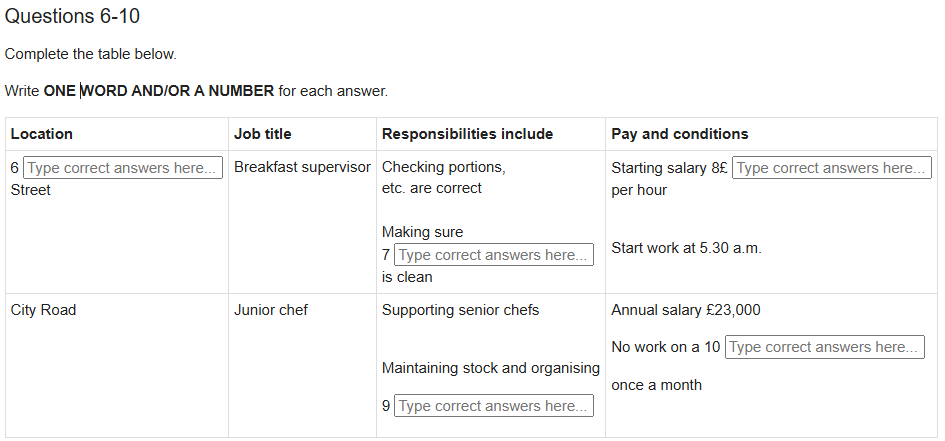Image resolution: width=945 pixels, height=441 pixels.
Task: Click the question 7 answer input box
Action: 493,255
